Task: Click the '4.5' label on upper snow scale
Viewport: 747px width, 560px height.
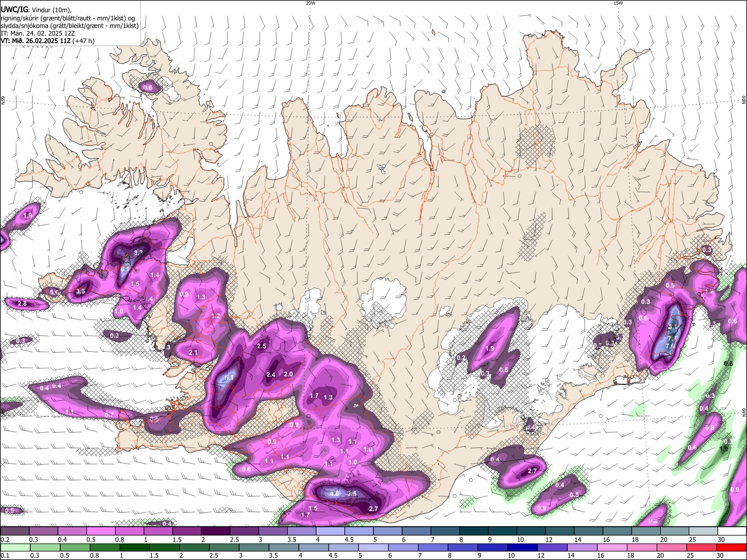Action: pos(349,540)
